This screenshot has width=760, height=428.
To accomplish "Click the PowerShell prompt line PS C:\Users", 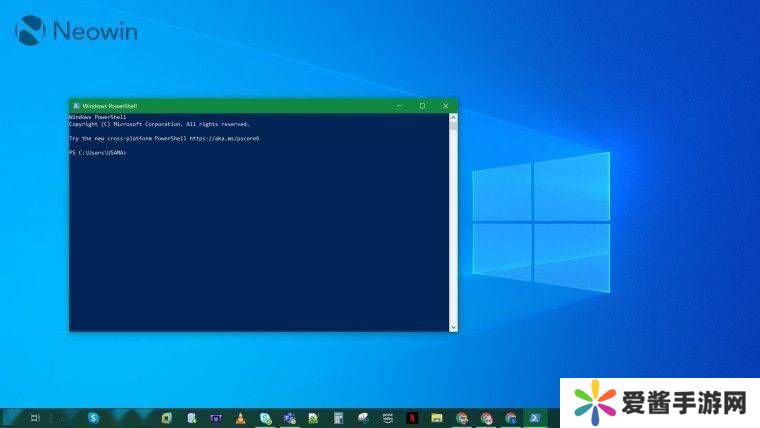I will tap(97, 153).
